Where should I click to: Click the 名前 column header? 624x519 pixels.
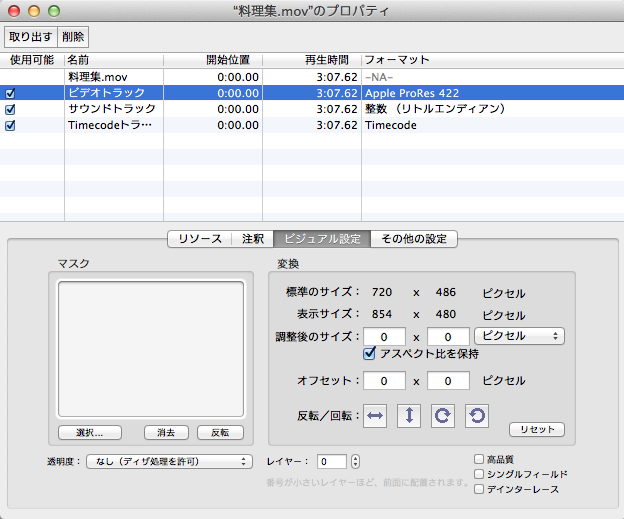tap(114, 60)
